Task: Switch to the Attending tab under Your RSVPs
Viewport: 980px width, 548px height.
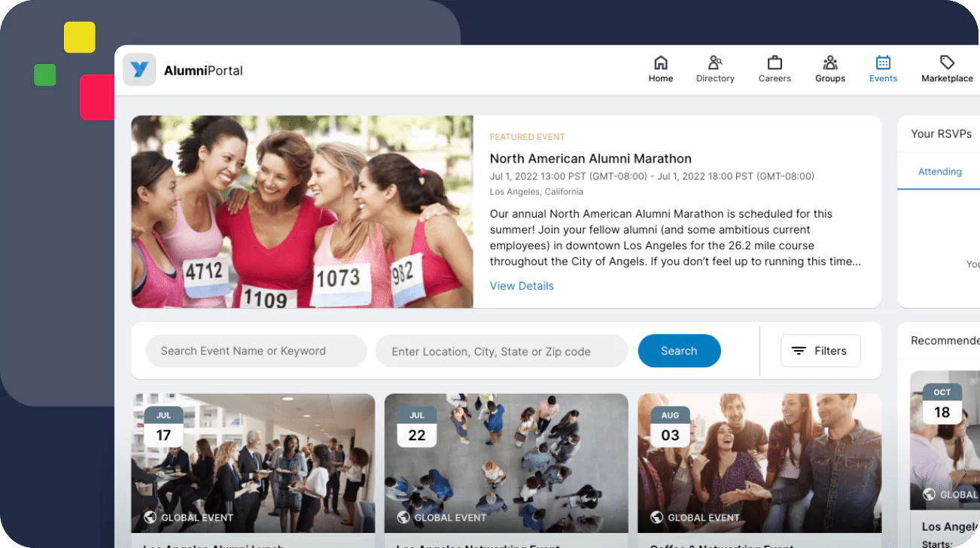Action: (939, 171)
